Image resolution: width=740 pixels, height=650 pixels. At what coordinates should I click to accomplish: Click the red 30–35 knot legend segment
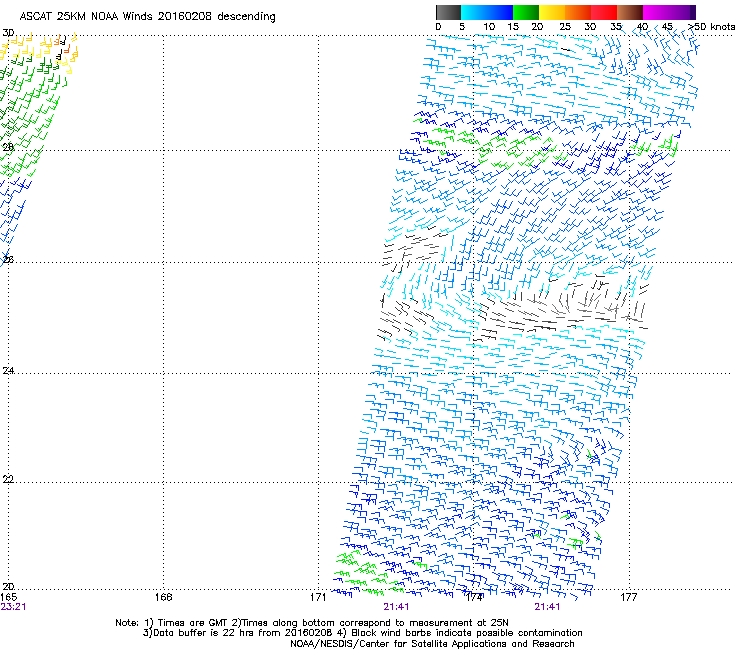coord(604,12)
